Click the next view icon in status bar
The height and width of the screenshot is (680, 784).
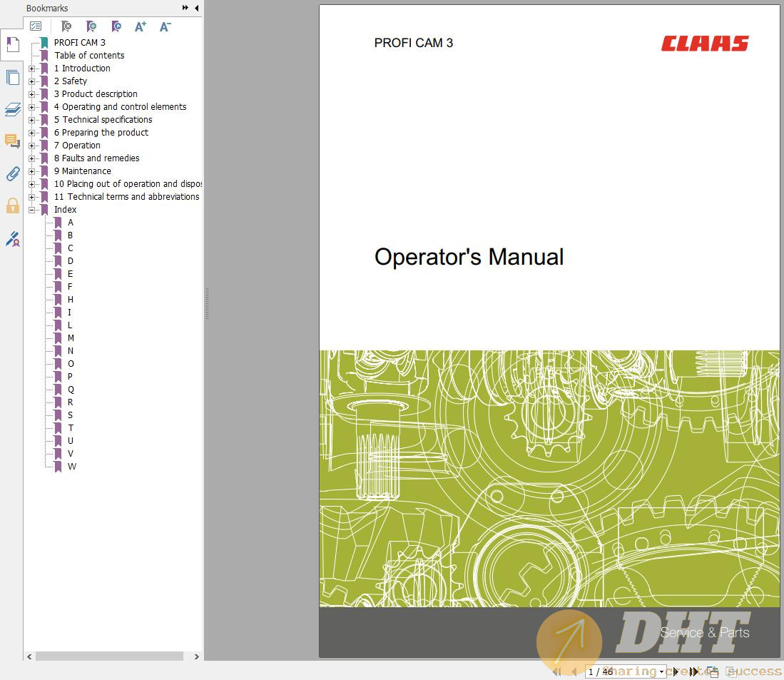(x=730, y=671)
